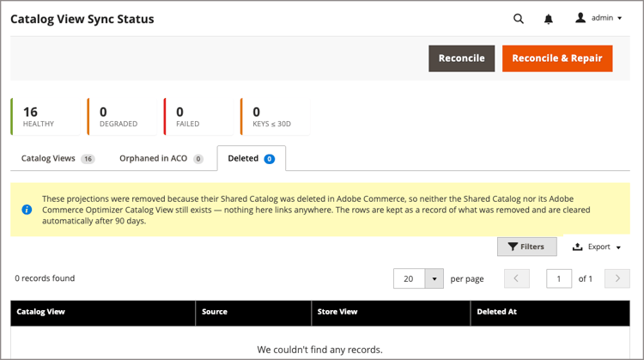The image size is (644, 360).
Task: Click the admin user avatar icon
Action: 580,18
